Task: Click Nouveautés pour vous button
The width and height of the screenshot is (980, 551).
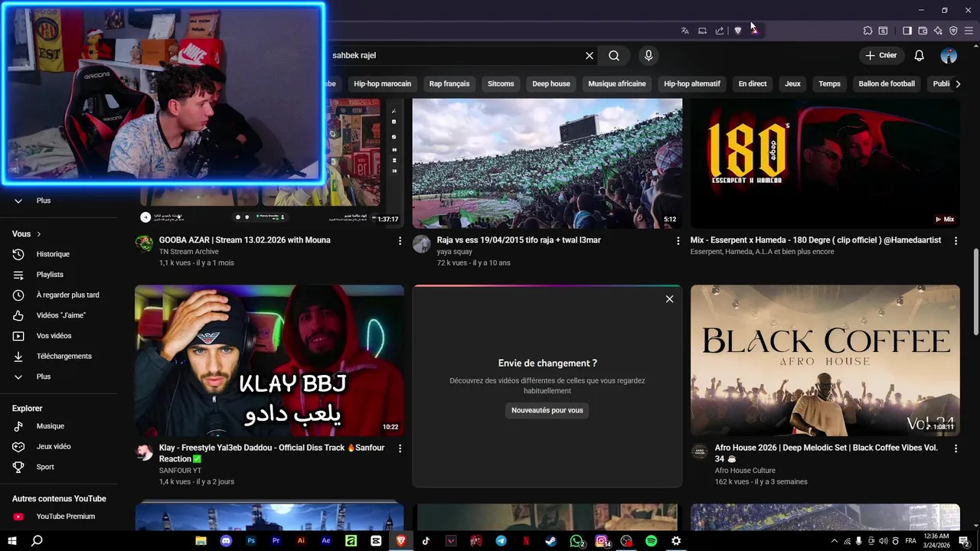Action: click(x=547, y=410)
